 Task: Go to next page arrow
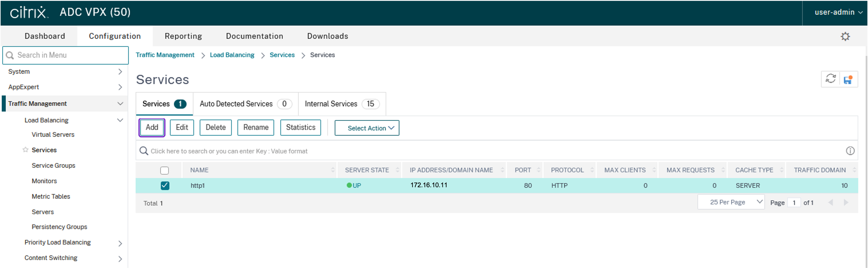(x=845, y=202)
